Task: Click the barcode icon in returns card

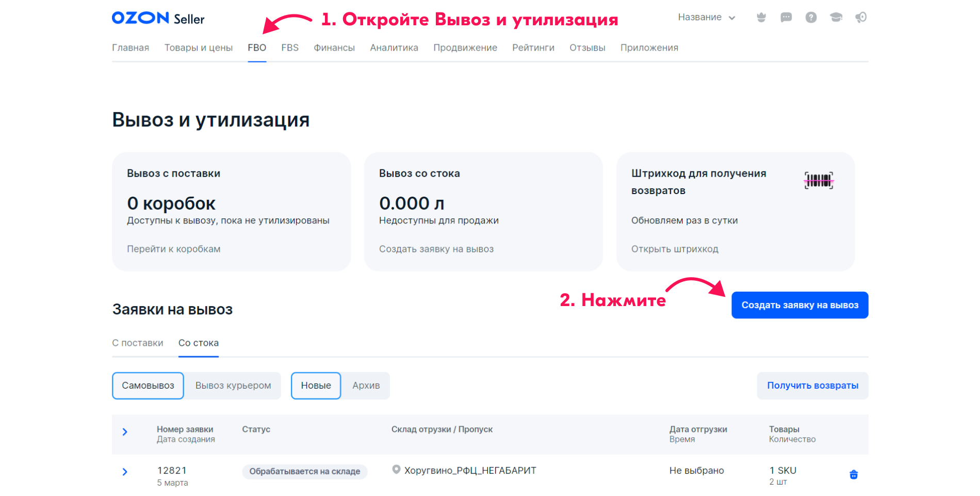Action: coord(819,180)
